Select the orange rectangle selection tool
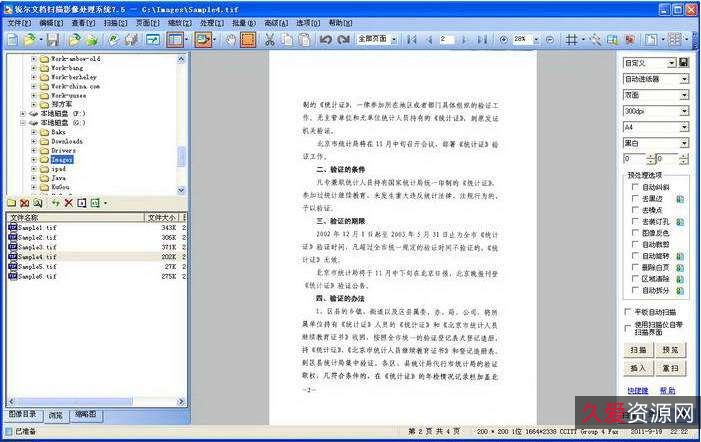Image resolution: width=701 pixels, height=442 pixels. 248,40
